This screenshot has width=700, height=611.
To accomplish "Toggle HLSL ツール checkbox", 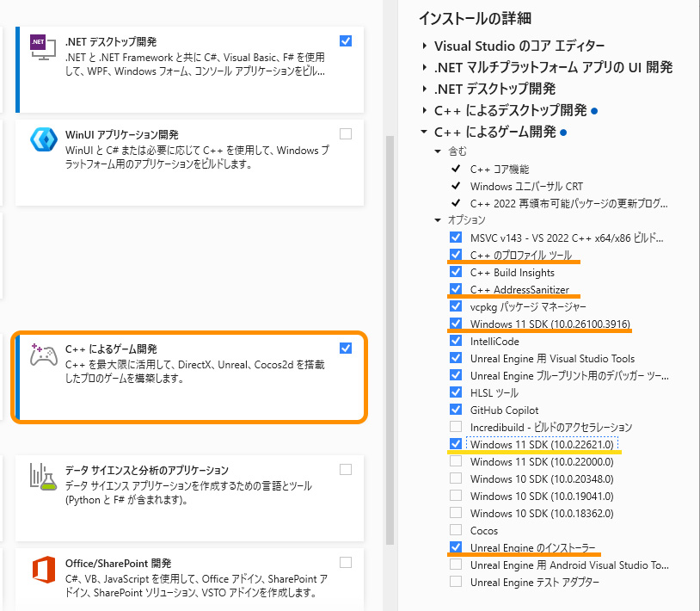I will click(x=456, y=392).
